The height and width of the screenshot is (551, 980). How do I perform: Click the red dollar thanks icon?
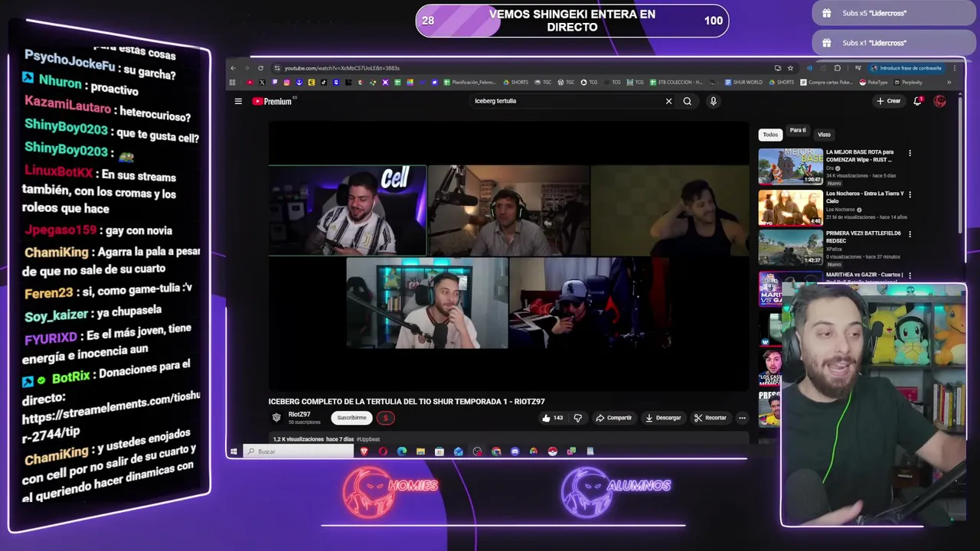click(385, 418)
